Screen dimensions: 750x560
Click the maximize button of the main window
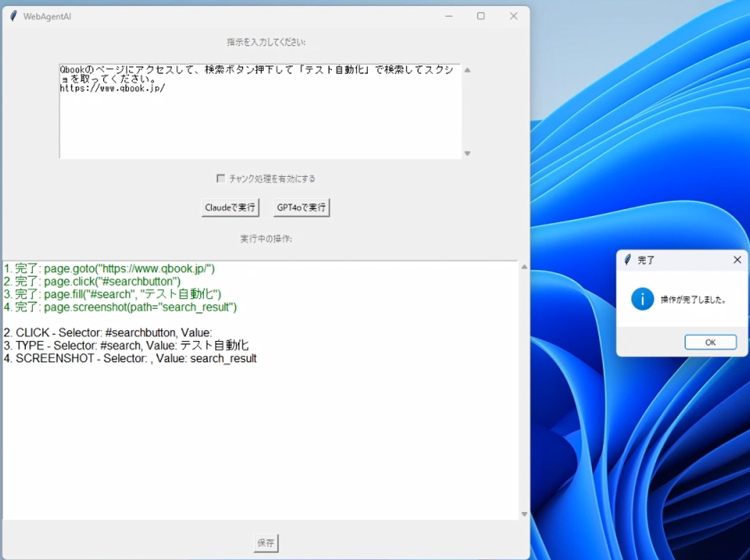click(481, 15)
